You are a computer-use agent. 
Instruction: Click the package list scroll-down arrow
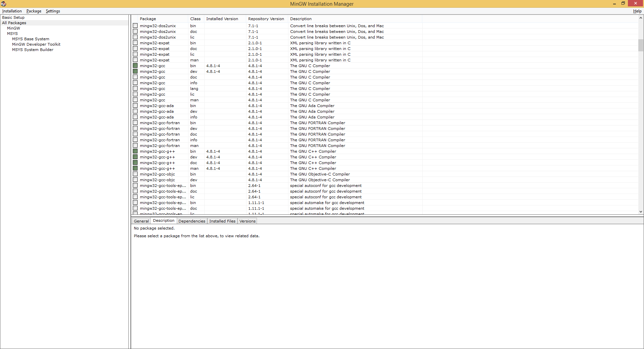pos(641,212)
